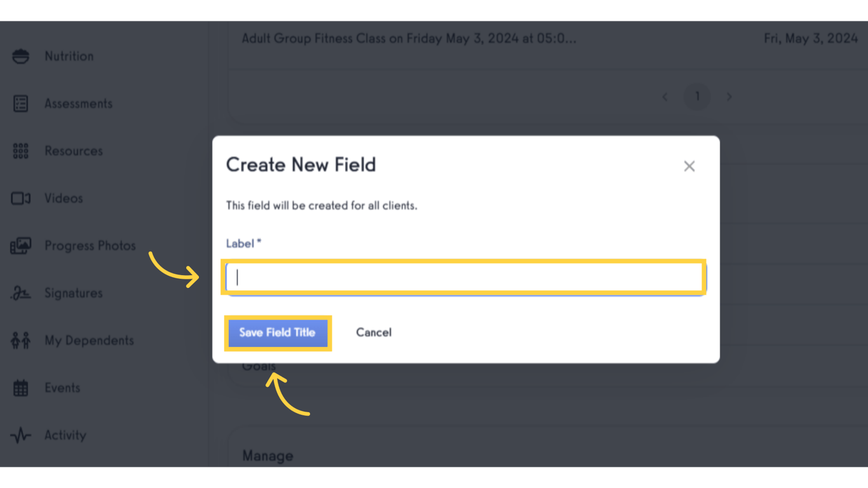Cancel creating the new field
868x488 pixels.
pos(374,332)
